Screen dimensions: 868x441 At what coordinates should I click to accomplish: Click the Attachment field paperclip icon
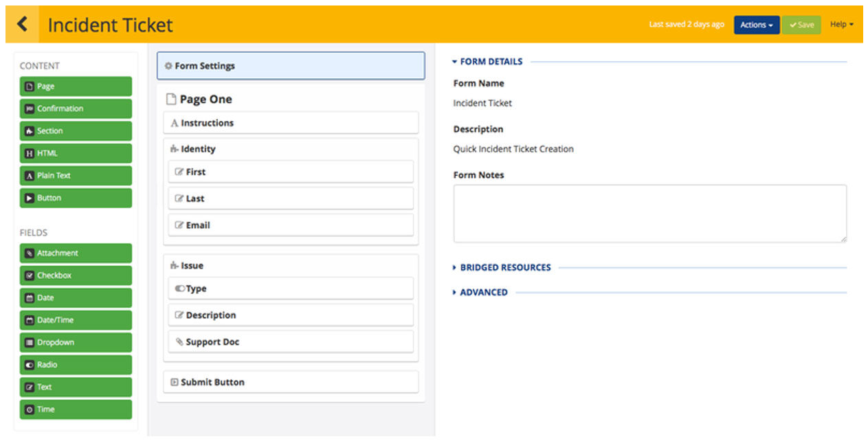[29, 253]
